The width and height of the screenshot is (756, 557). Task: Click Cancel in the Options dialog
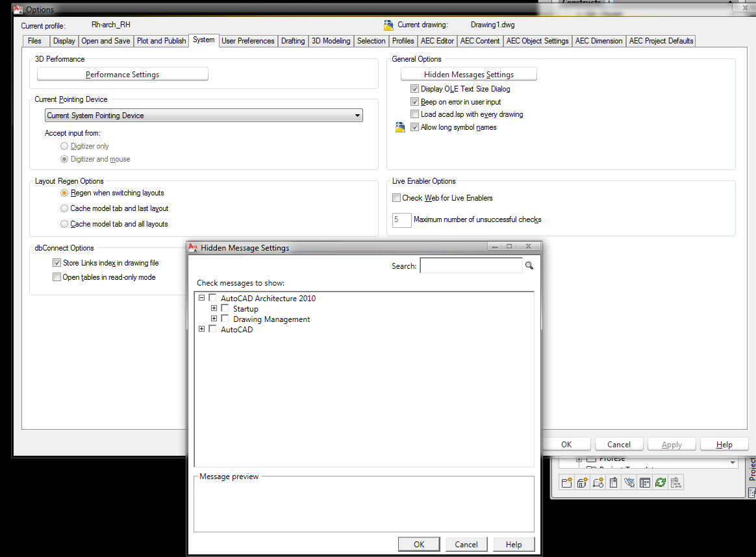(x=618, y=444)
